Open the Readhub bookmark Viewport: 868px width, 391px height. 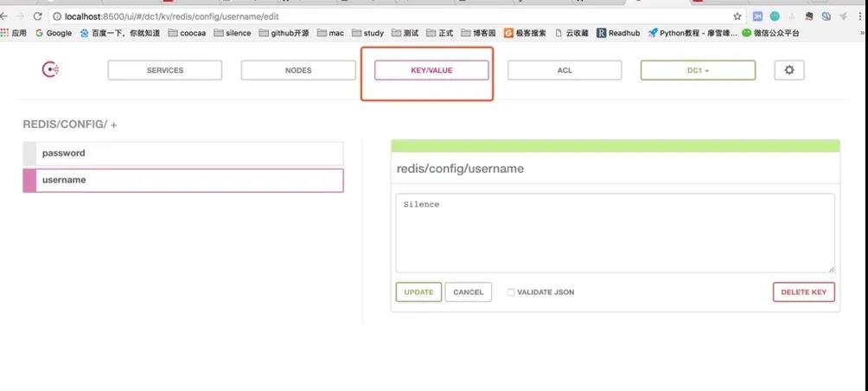(618, 33)
